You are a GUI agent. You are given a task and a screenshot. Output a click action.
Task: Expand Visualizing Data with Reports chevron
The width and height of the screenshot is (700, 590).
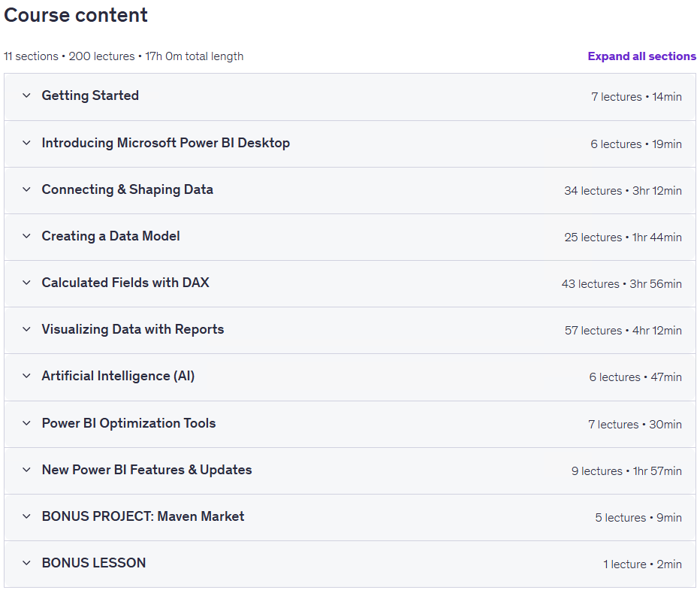pos(27,329)
